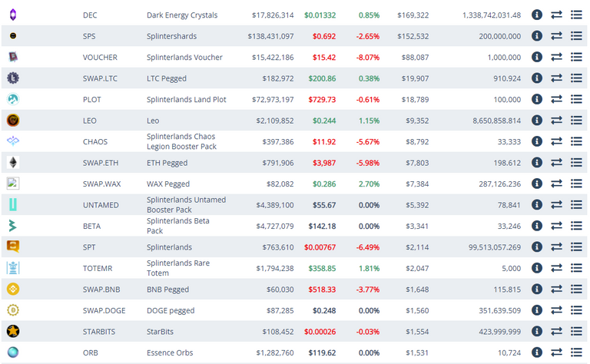Click the LEO lion token logo
This screenshot has height=364, width=590.
point(13,120)
